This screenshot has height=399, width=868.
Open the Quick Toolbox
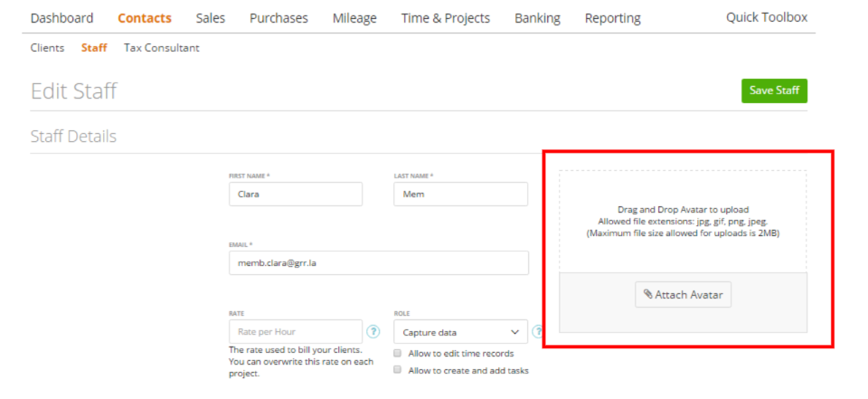767,17
